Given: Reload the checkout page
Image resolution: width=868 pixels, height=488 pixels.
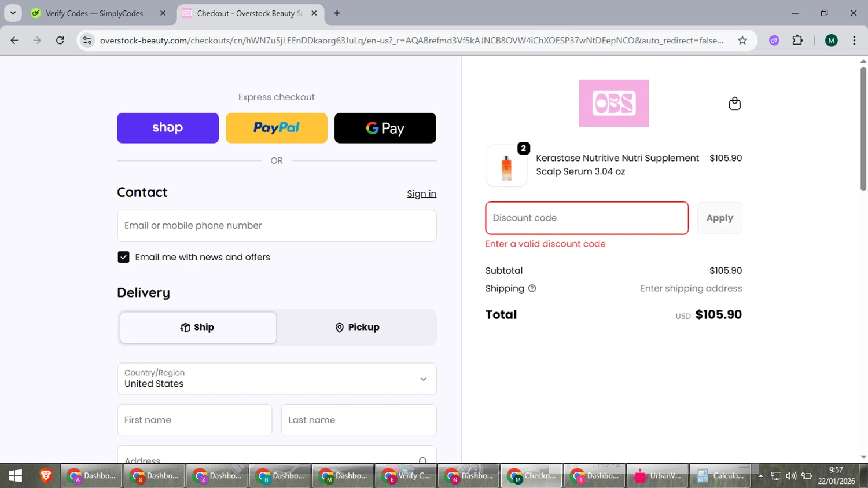Looking at the screenshot, I should click(60, 41).
